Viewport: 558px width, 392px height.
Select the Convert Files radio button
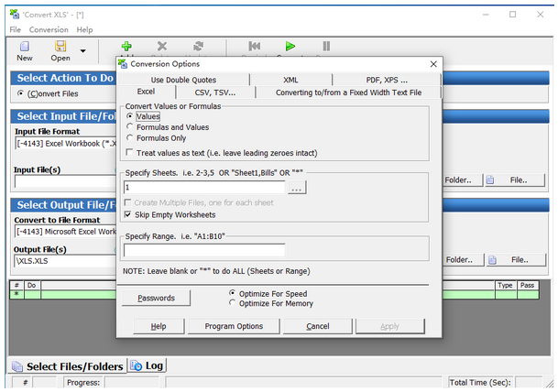pos(20,93)
